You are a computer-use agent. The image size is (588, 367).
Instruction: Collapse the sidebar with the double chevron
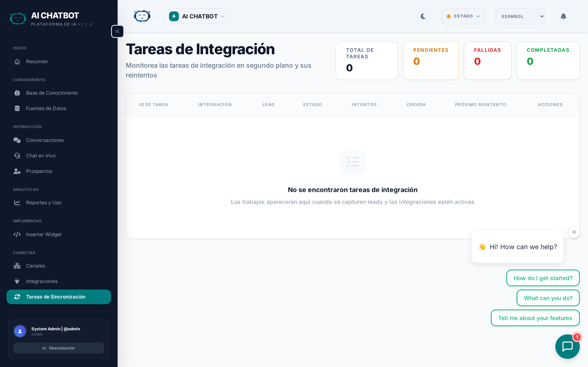click(x=117, y=31)
